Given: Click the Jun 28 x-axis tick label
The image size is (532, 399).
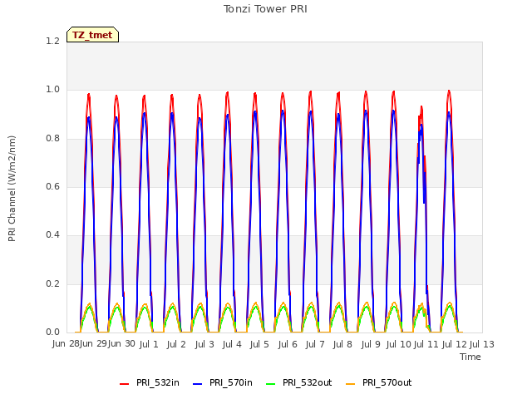Looking at the screenshot, I should tap(66, 343).
